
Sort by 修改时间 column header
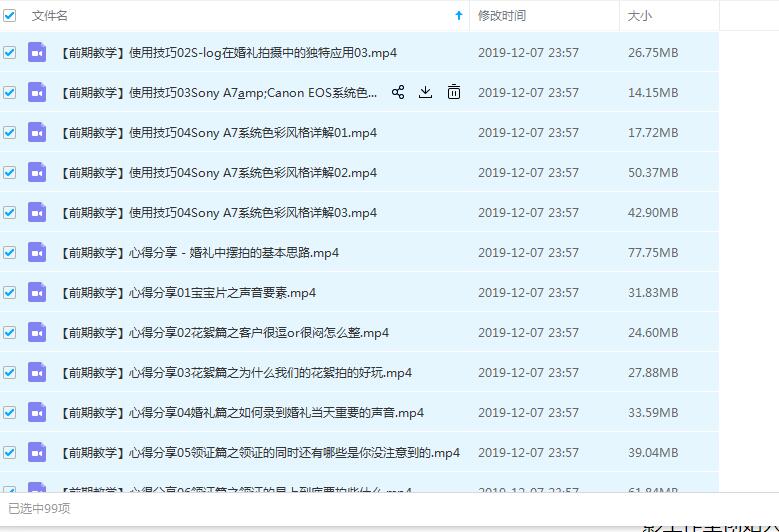click(x=502, y=15)
